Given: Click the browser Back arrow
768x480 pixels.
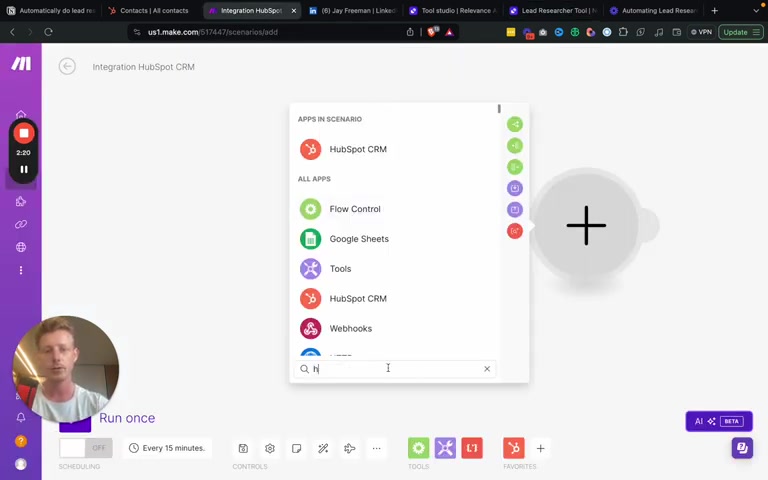Looking at the screenshot, I should (x=13, y=32).
